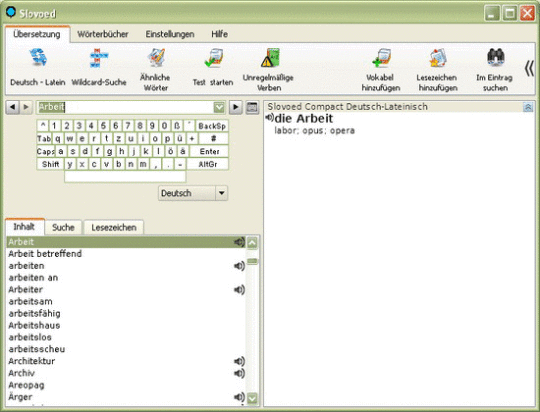Play audio for Architektur list row
Screen dimensions: 540x412
click(239, 361)
